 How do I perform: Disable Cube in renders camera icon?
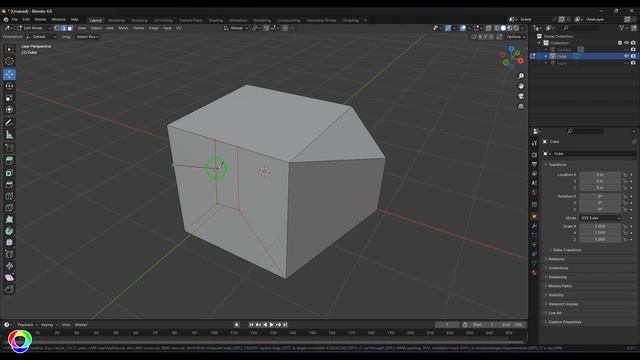coord(633,56)
